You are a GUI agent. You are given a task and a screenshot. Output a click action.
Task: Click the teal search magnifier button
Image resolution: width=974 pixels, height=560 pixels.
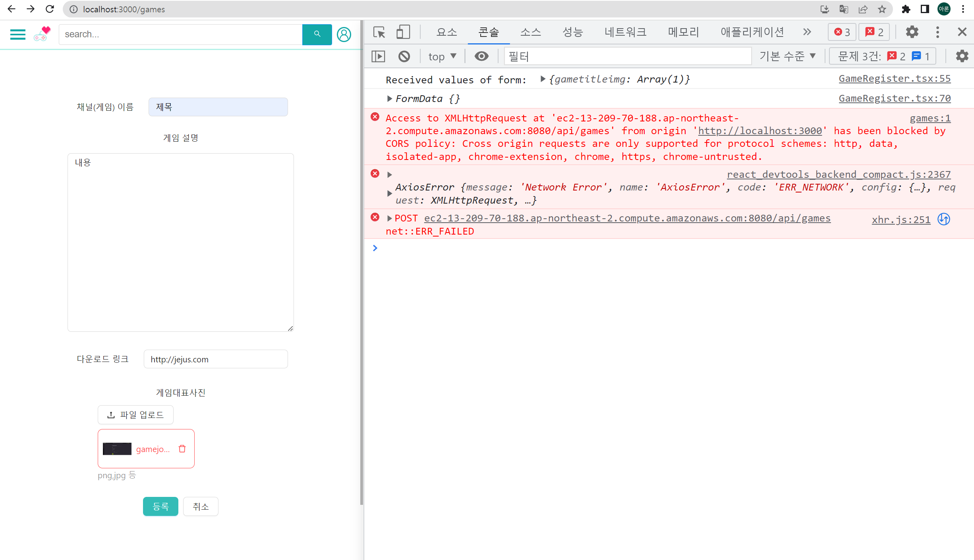point(317,35)
